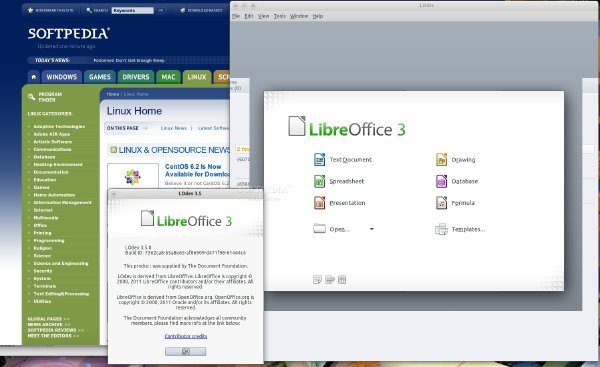Open the Security category
Image resolution: width=600 pixels, height=367 pixels.
click(x=43, y=271)
